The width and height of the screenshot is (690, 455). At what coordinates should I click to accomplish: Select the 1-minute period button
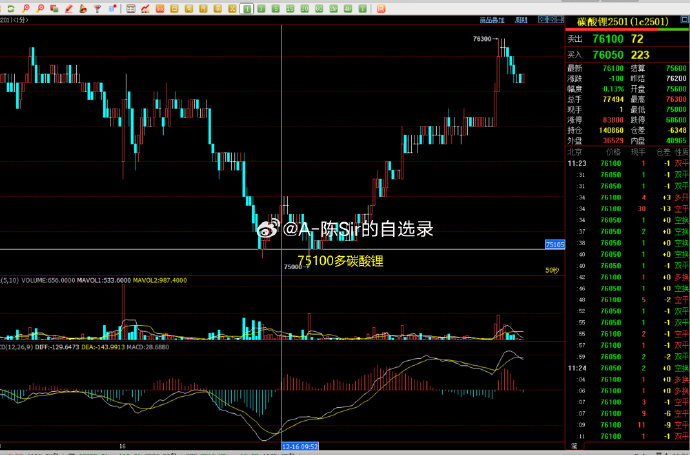(x=246, y=7)
